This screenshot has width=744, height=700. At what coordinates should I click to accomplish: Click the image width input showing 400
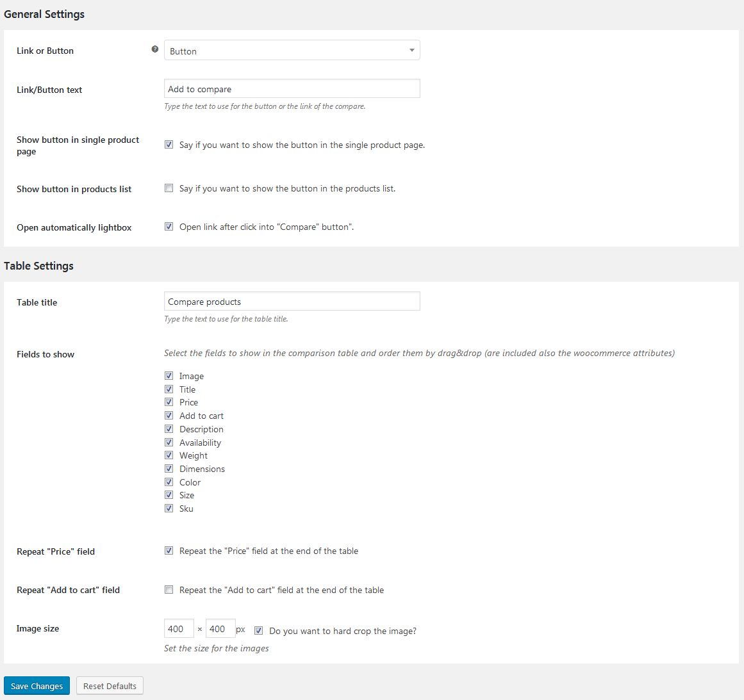[x=179, y=628]
